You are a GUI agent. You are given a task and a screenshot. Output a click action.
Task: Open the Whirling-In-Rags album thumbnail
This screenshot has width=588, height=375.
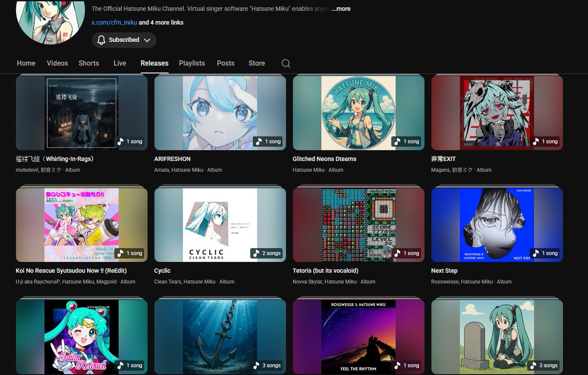click(82, 113)
